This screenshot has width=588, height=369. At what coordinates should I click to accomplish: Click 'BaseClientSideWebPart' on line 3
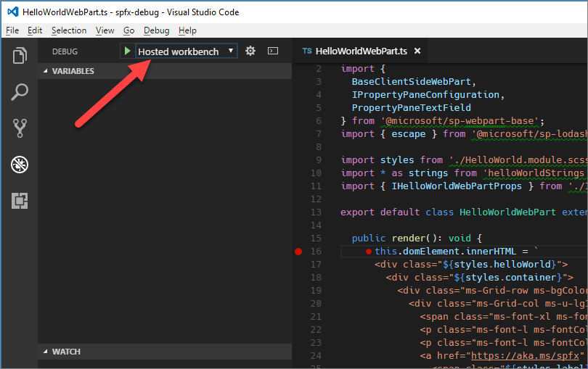[412, 82]
